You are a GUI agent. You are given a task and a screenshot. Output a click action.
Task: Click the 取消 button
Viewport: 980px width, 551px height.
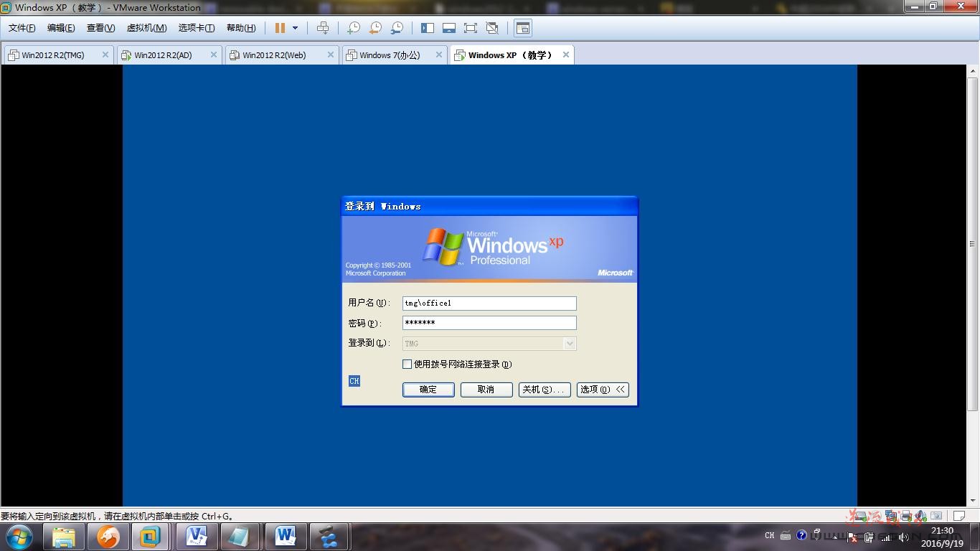486,390
